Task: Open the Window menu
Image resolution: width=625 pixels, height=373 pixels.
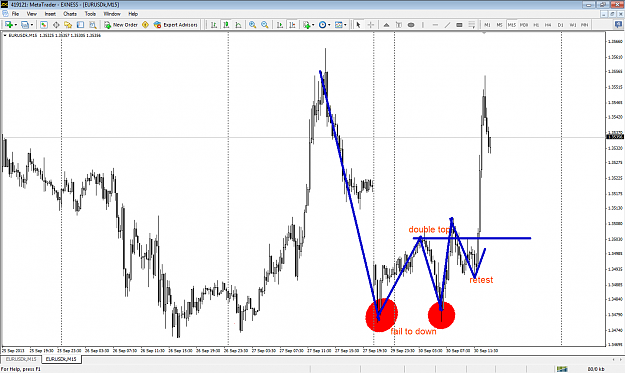Action: point(112,14)
